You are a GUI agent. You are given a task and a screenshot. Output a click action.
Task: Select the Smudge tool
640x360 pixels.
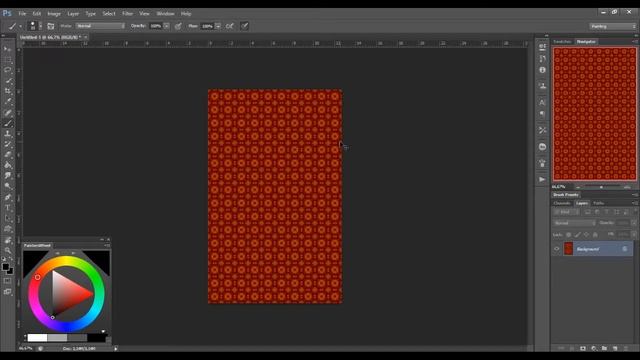click(8, 176)
